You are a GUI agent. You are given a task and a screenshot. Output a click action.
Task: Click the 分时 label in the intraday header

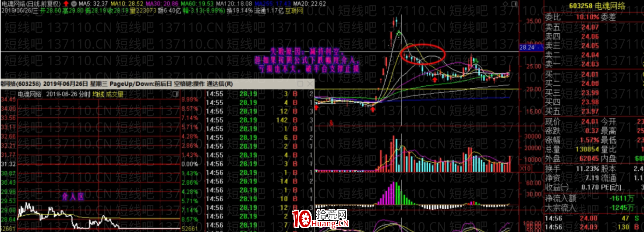(x=84, y=94)
